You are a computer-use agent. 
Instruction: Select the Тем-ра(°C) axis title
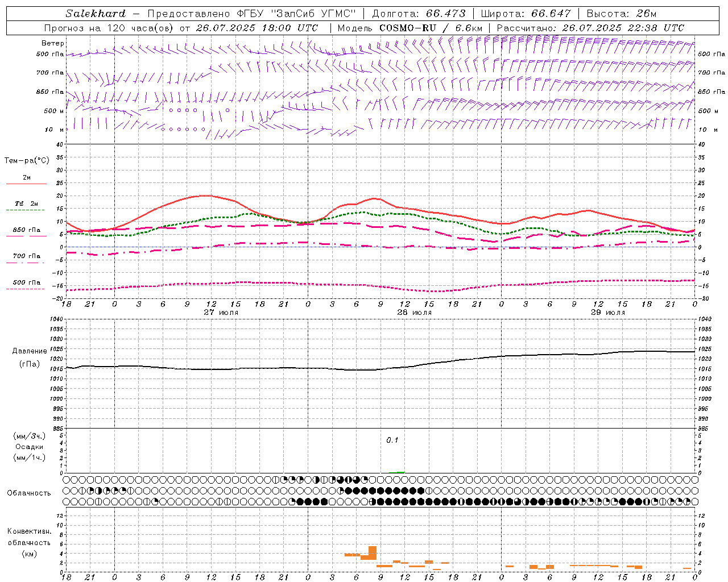[27, 161]
